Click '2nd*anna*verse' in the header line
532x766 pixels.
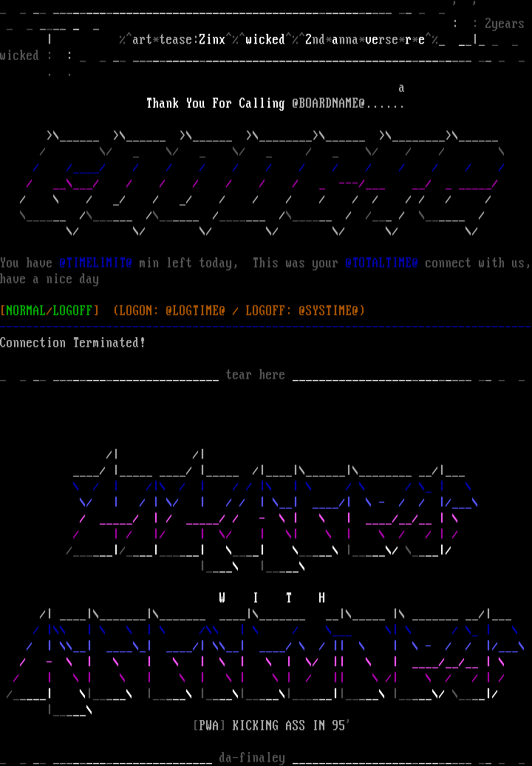coord(351,40)
